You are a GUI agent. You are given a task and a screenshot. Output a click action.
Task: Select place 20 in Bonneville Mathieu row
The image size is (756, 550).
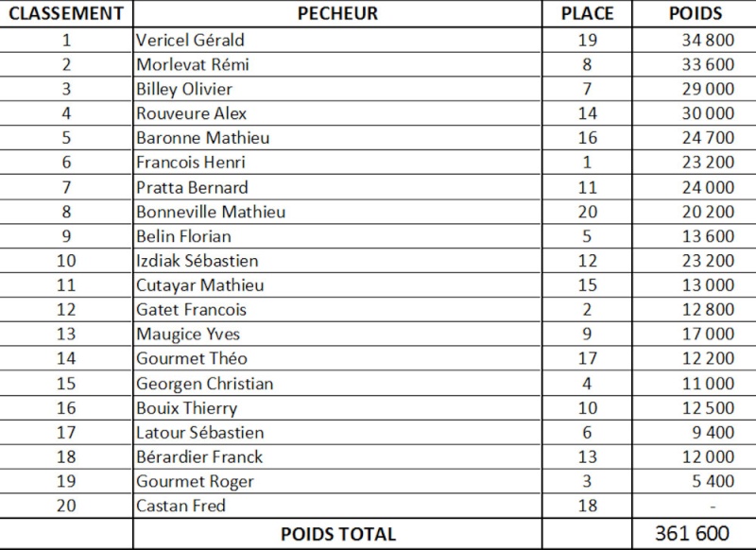[x=587, y=212]
